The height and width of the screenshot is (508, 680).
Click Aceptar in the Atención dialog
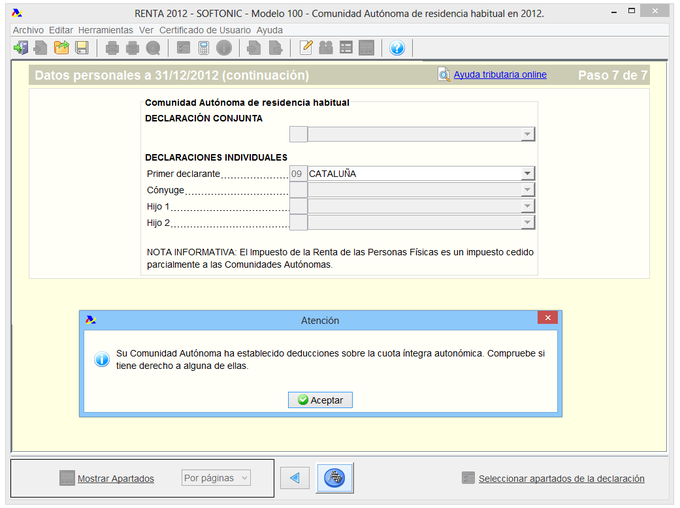coord(320,400)
